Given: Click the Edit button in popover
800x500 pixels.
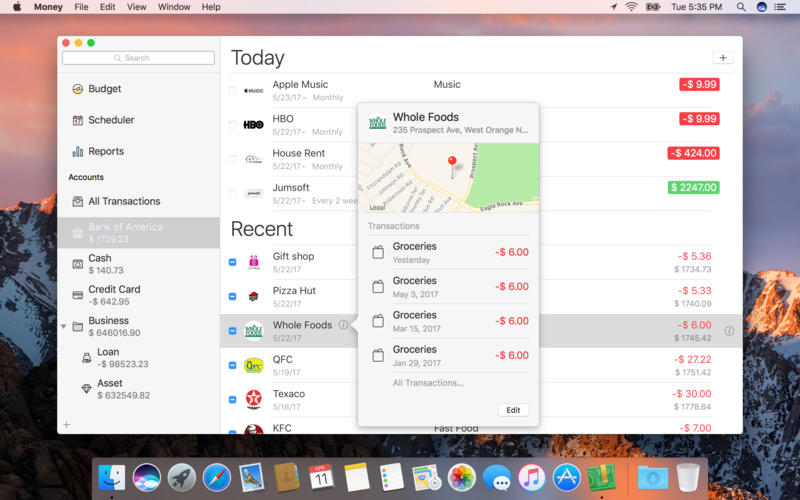Looking at the screenshot, I should [x=513, y=410].
